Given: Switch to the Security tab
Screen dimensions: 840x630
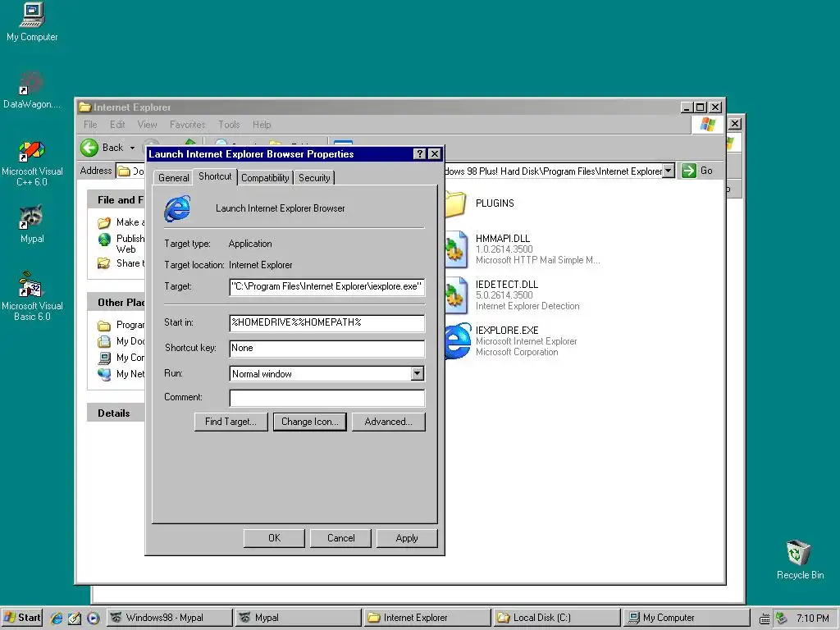Looking at the screenshot, I should pyautogui.click(x=314, y=178).
